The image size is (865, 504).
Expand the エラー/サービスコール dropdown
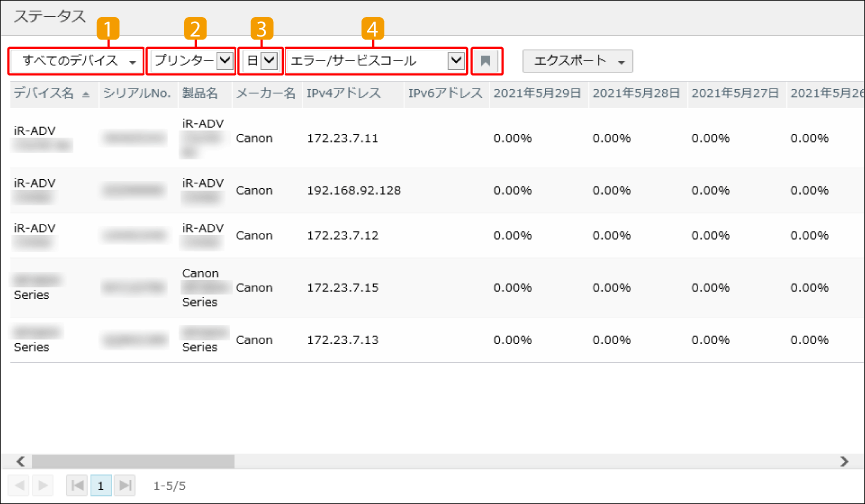(376, 61)
